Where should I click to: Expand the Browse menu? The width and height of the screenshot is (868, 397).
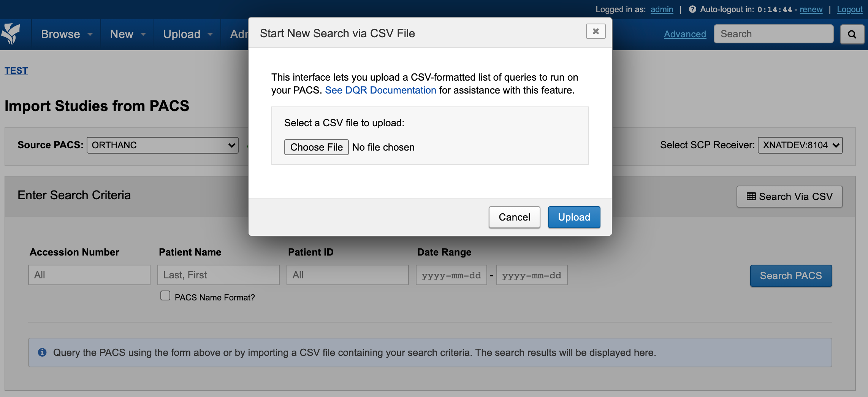(x=67, y=34)
